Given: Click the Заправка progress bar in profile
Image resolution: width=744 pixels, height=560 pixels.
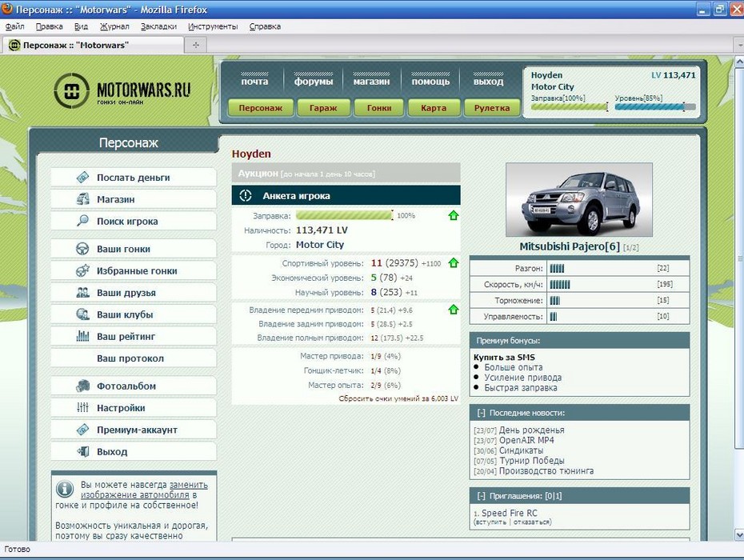Looking at the screenshot, I should [345, 215].
